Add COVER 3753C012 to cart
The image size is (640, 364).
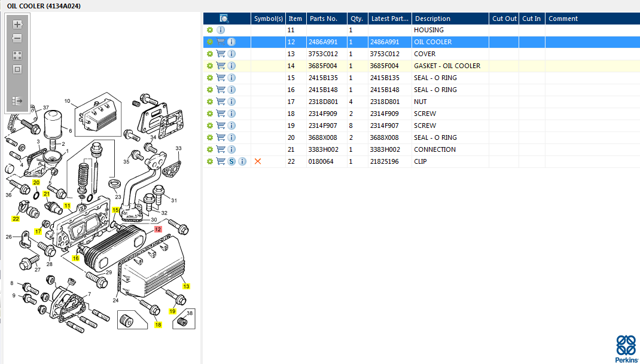221,54
